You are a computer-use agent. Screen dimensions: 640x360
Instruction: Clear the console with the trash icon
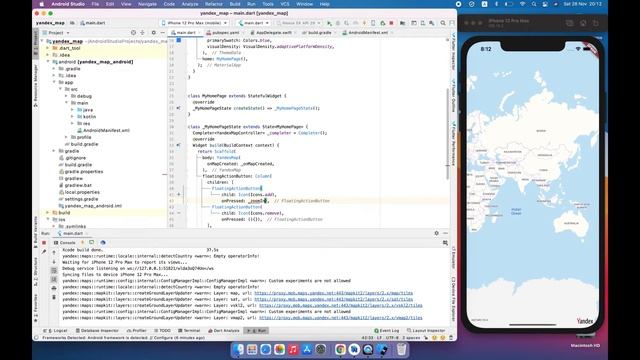coord(54,297)
